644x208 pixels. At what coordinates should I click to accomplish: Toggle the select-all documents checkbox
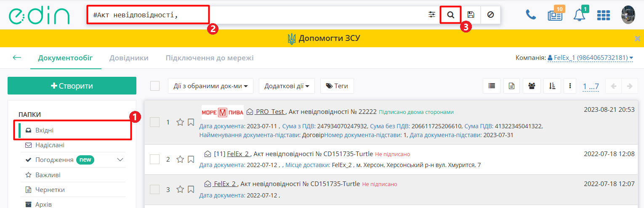click(155, 86)
